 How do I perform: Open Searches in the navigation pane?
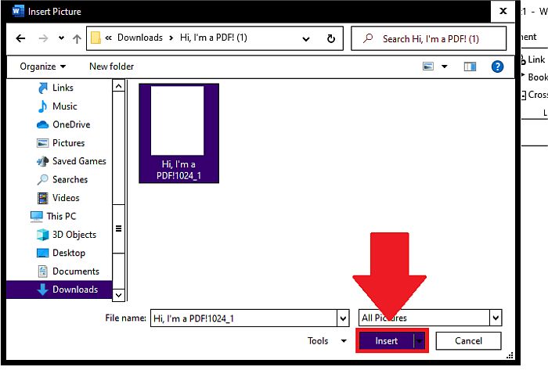click(62, 180)
